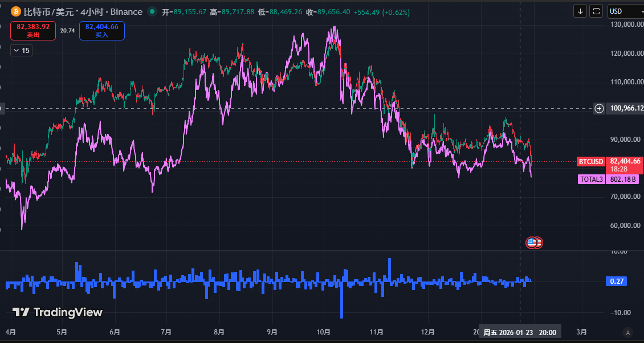
Task: Toggle auto scale 'A' button
Action: pyautogui.click(x=627, y=332)
